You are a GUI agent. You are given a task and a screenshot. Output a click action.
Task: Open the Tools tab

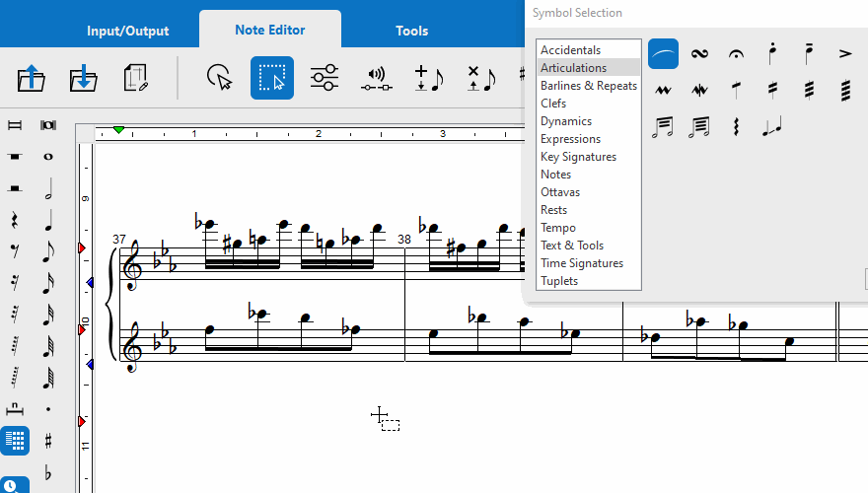(x=411, y=31)
